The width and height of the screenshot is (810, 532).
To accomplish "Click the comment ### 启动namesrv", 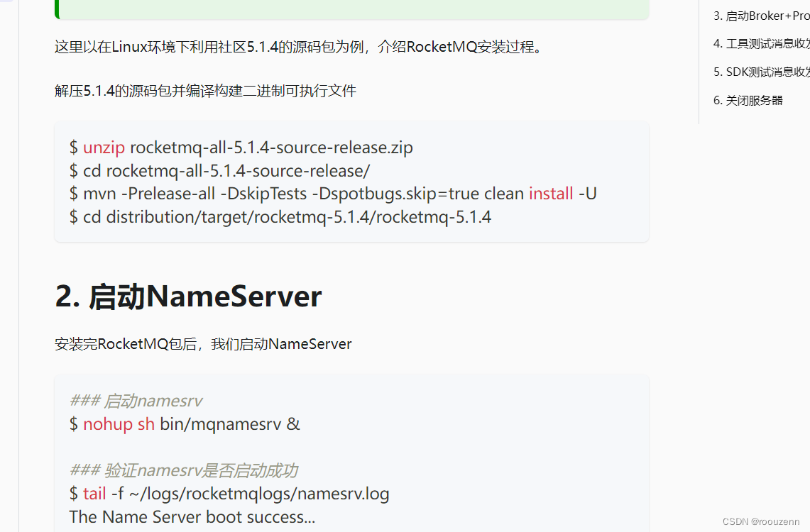I will [x=136, y=401].
